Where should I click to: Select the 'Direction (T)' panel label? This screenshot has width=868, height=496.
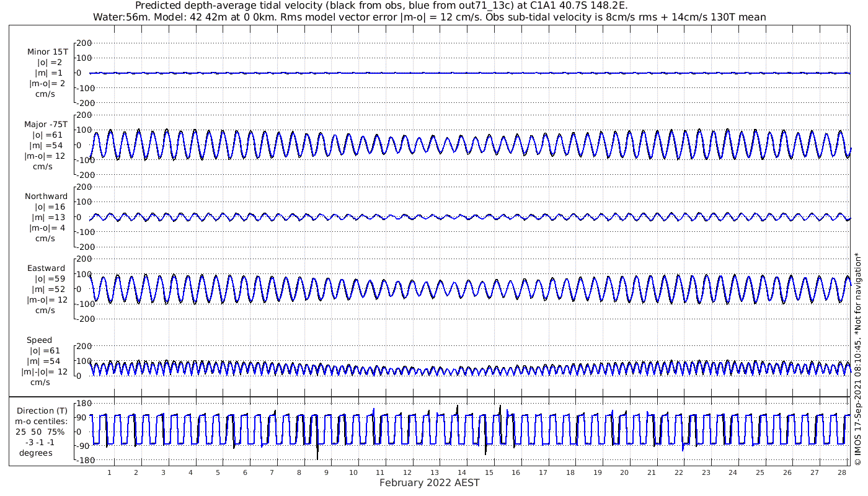click(42, 411)
